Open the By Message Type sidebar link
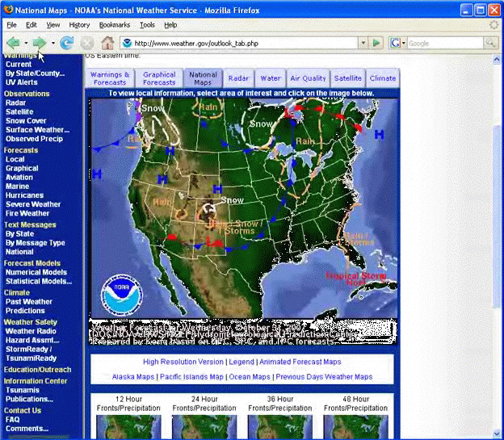The image size is (504, 440). coord(36,243)
